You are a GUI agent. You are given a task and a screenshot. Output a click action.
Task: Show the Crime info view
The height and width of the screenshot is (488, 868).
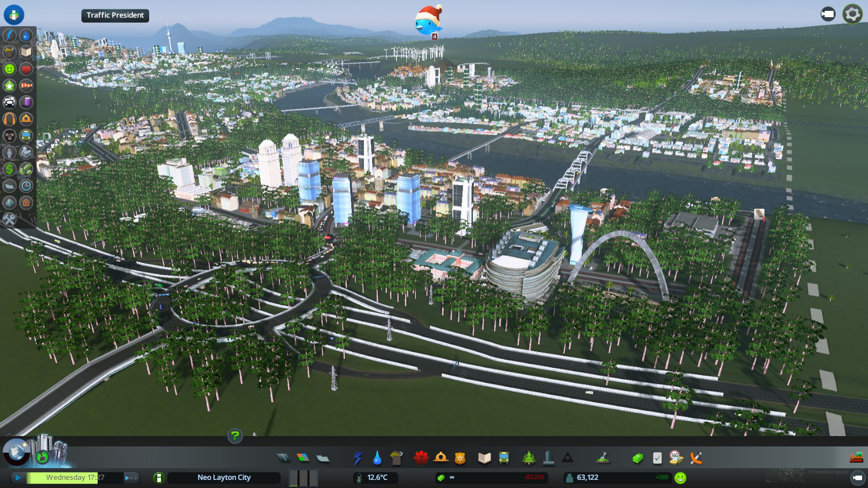9,136
